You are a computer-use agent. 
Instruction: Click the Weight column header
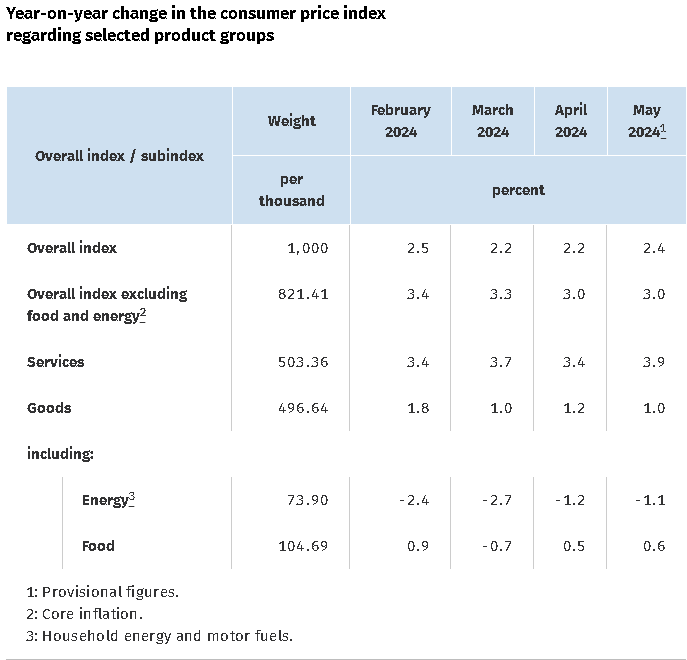(x=291, y=121)
